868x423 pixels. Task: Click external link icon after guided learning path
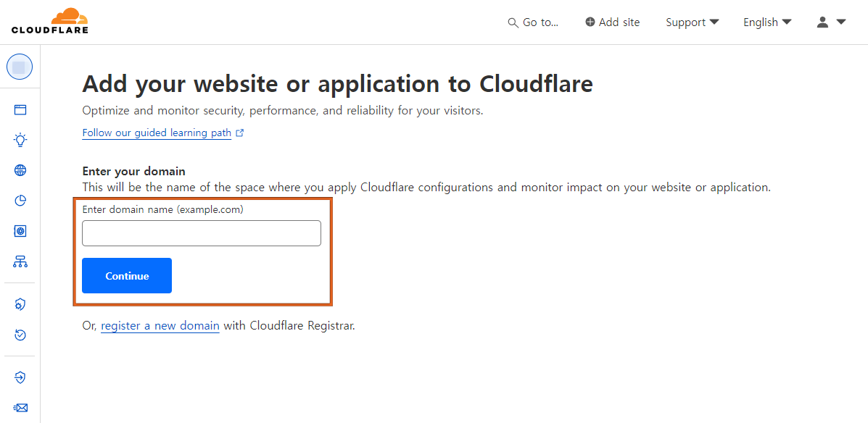pyautogui.click(x=240, y=133)
